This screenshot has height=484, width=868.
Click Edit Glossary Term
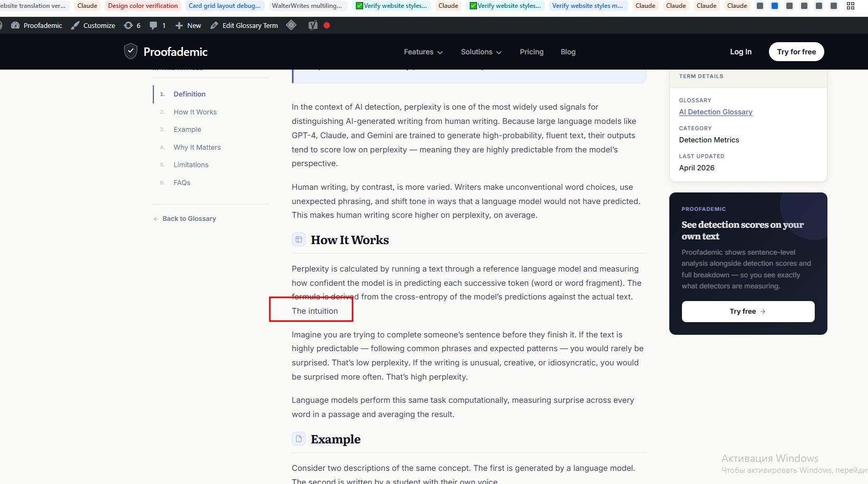244,25
